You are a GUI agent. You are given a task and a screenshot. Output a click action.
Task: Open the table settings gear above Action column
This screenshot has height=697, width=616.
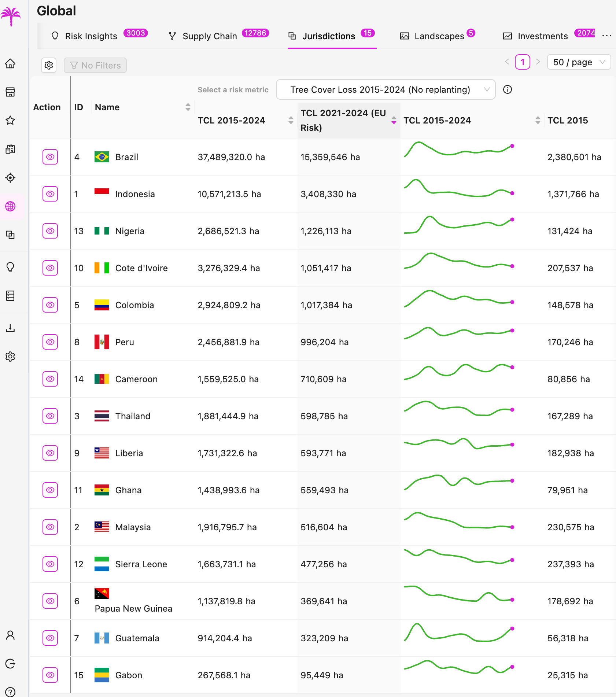49,65
